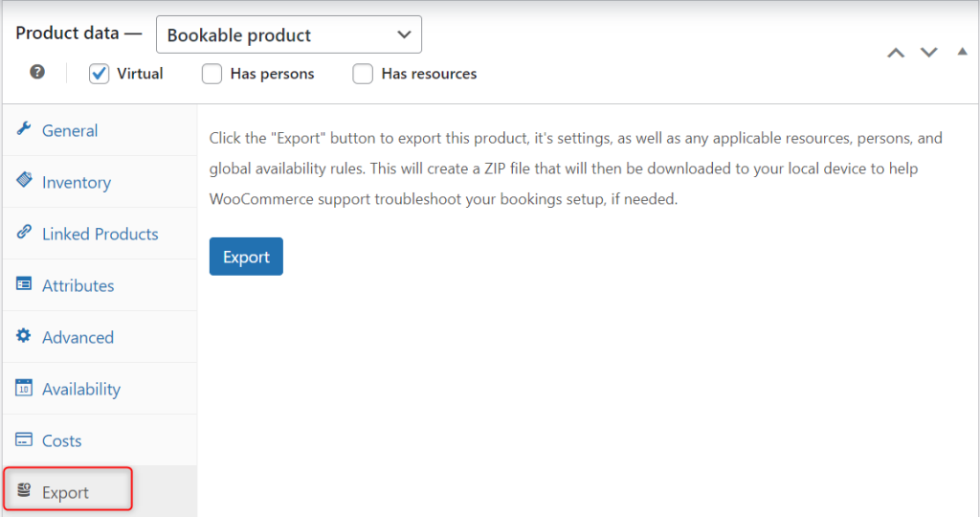This screenshot has width=980, height=517.
Task: Collapse the Product data panel
Action: tap(962, 53)
